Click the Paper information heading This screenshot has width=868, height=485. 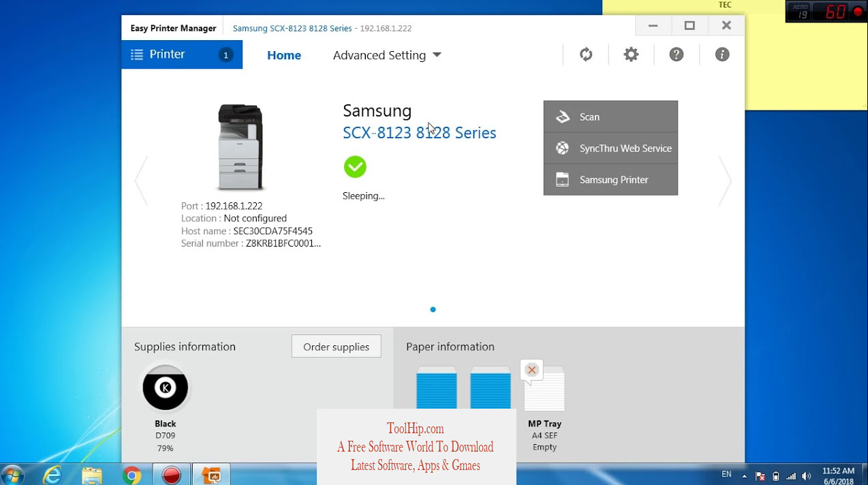[x=450, y=347]
